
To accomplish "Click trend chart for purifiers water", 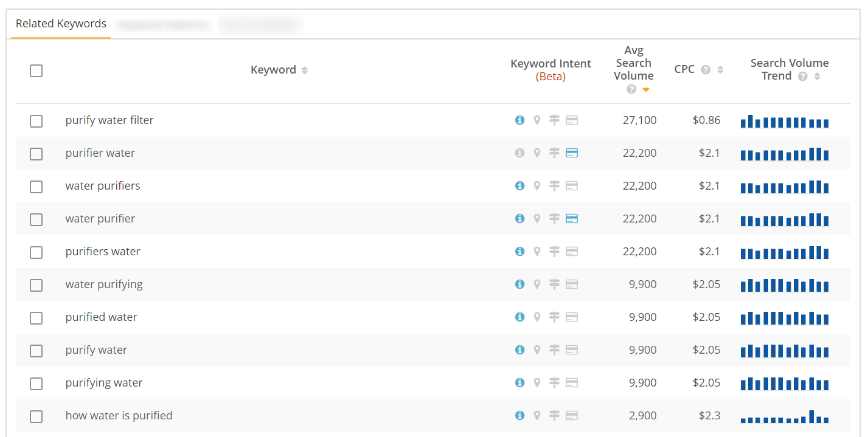I will point(785,252).
